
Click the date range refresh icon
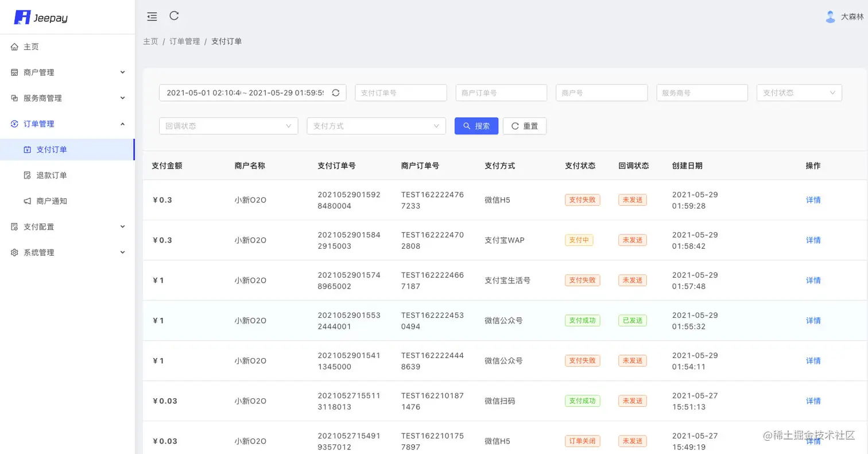(x=336, y=93)
